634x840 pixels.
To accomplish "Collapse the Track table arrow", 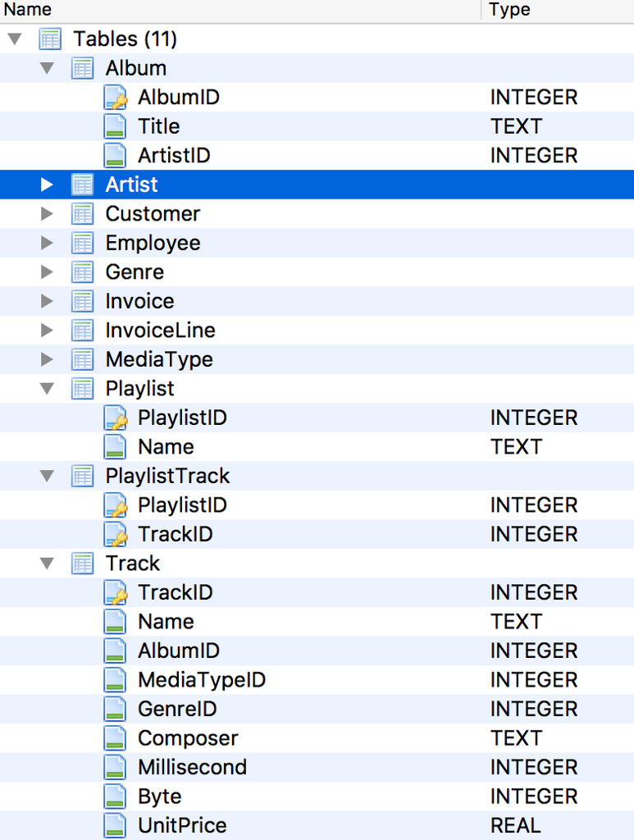I will [x=47, y=563].
